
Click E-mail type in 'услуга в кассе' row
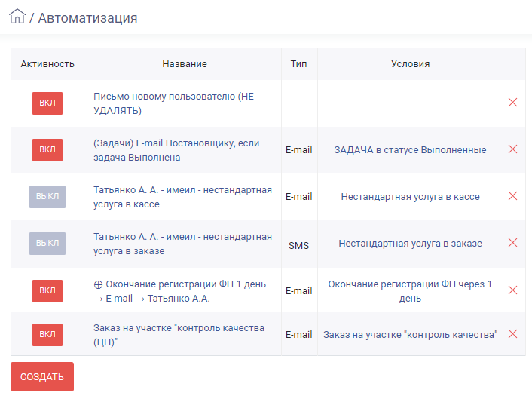[x=299, y=197]
